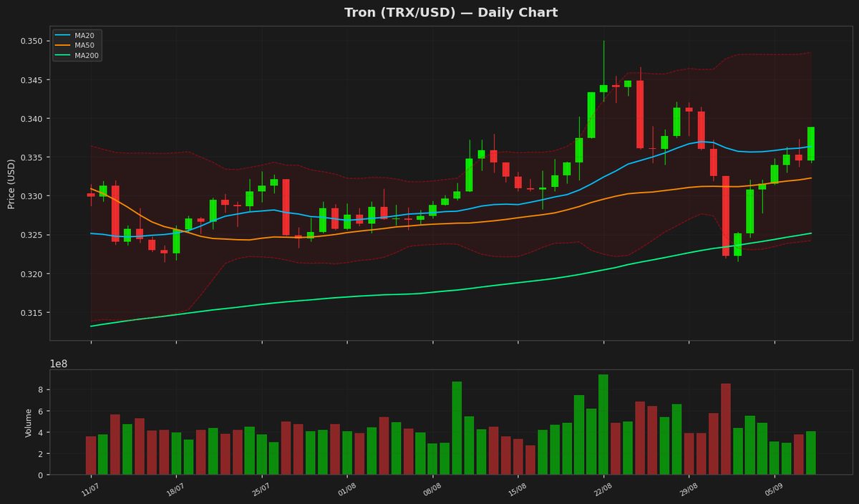The height and width of the screenshot is (504, 859).
Task: Click the 08/08 date label
Action: 431,488
